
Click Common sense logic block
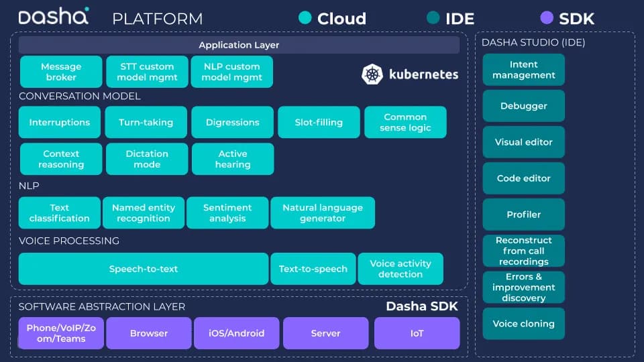(x=405, y=122)
